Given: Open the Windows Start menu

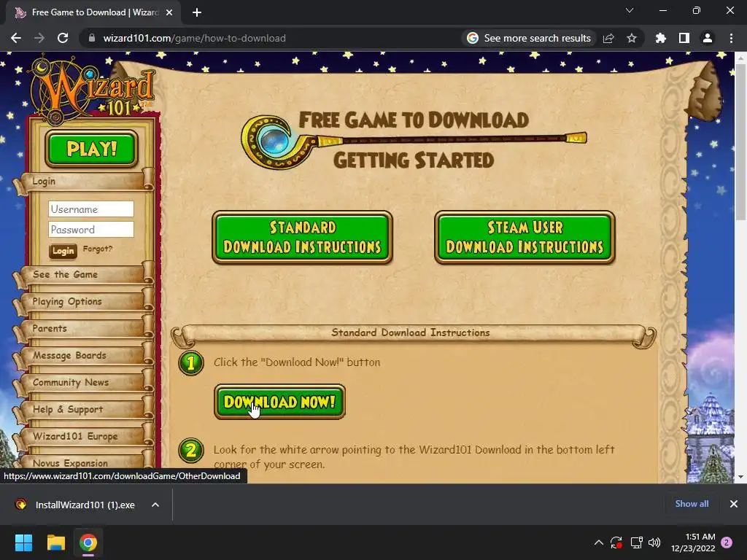Looking at the screenshot, I should click(23, 542).
